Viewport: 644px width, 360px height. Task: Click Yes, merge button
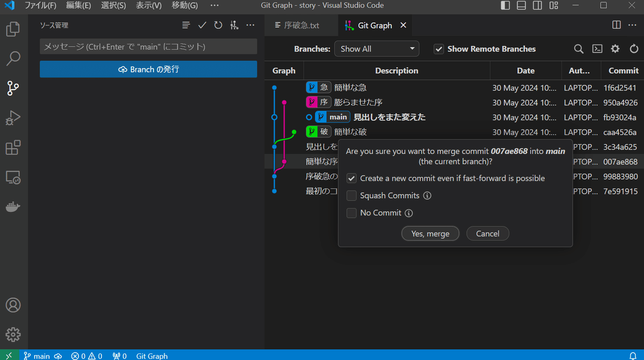[430, 233]
